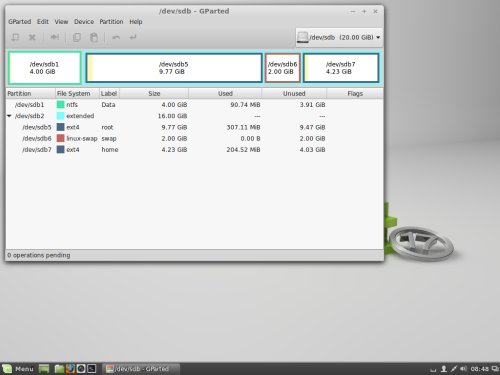The width and height of the screenshot is (500, 375).
Task: Click the Paste partition toolbar icon
Action: click(94, 37)
